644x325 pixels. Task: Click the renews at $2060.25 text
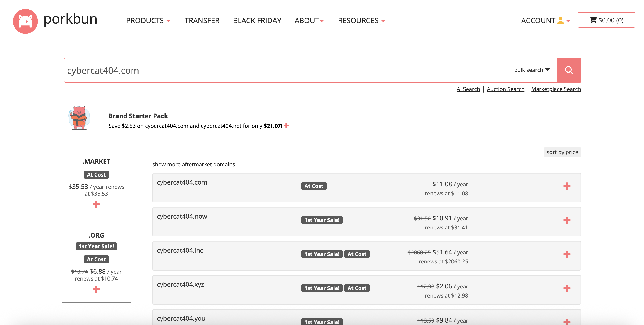443,261
